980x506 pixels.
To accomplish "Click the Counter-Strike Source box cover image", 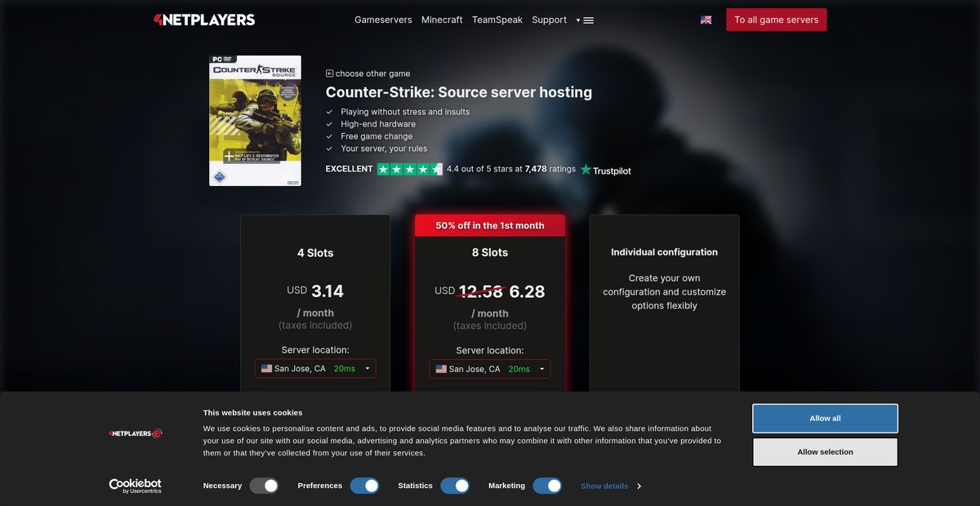I will coord(255,121).
